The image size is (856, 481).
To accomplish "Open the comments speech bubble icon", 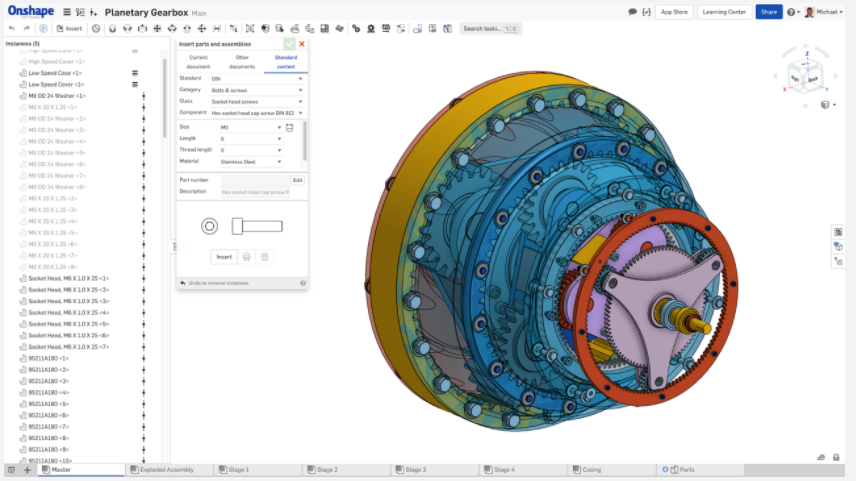I will click(632, 12).
